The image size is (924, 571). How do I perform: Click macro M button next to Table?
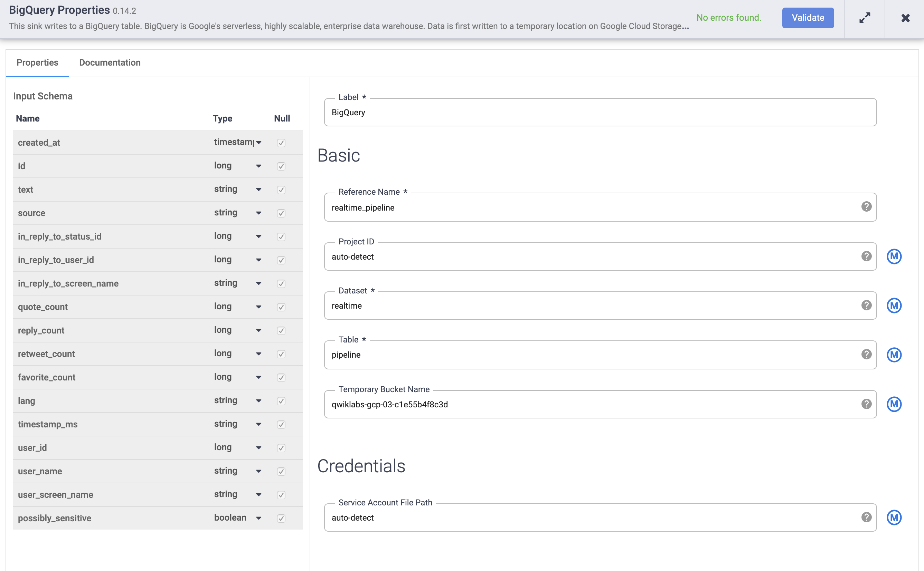[x=894, y=355]
